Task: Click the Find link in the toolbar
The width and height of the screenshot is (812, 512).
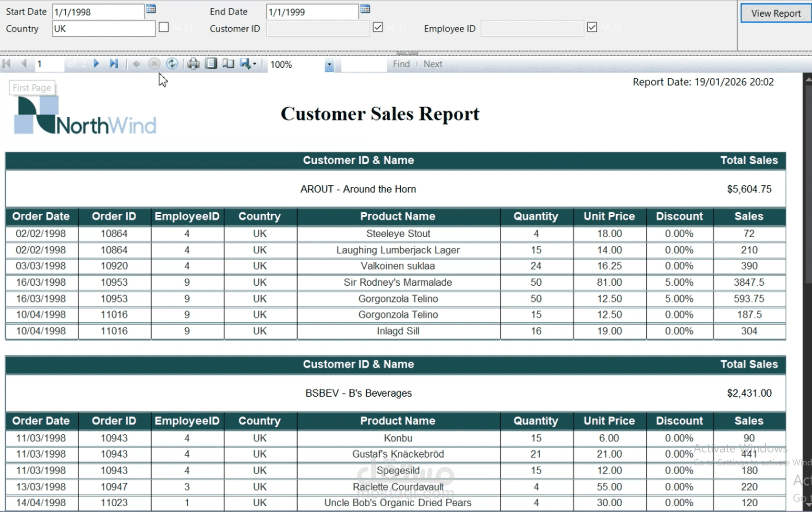Action: 401,64
